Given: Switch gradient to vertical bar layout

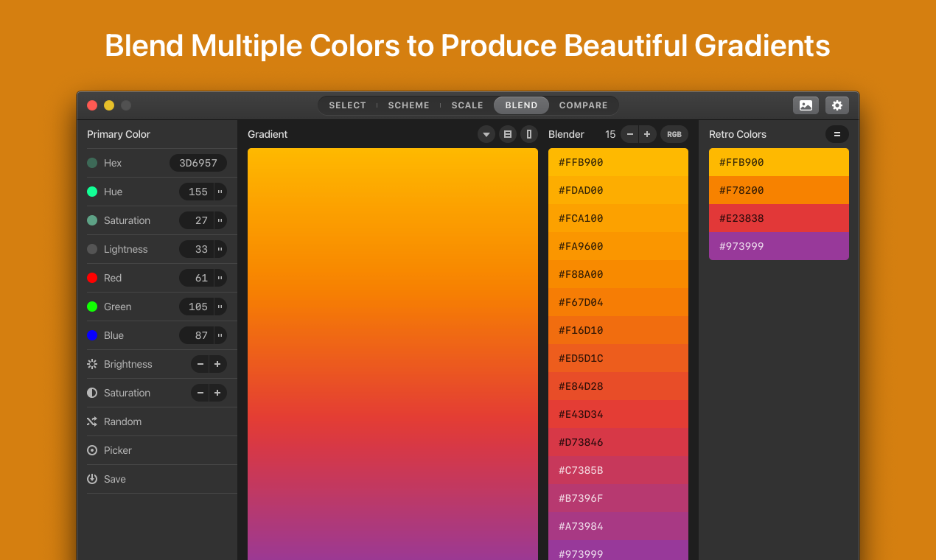Looking at the screenshot, I should (528, 134).
